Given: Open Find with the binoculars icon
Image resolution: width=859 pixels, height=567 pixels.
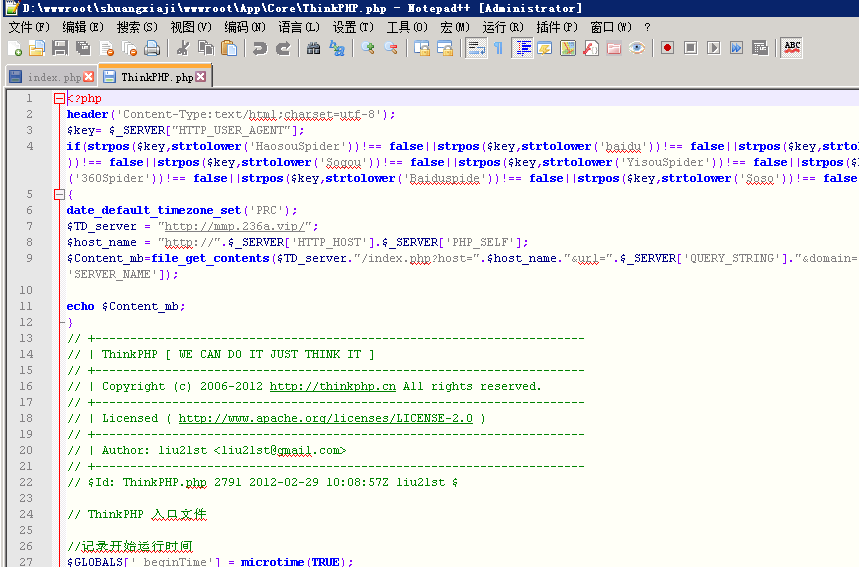Looking at the screenshot, I should pyautogui.click(x=314, y=48).
